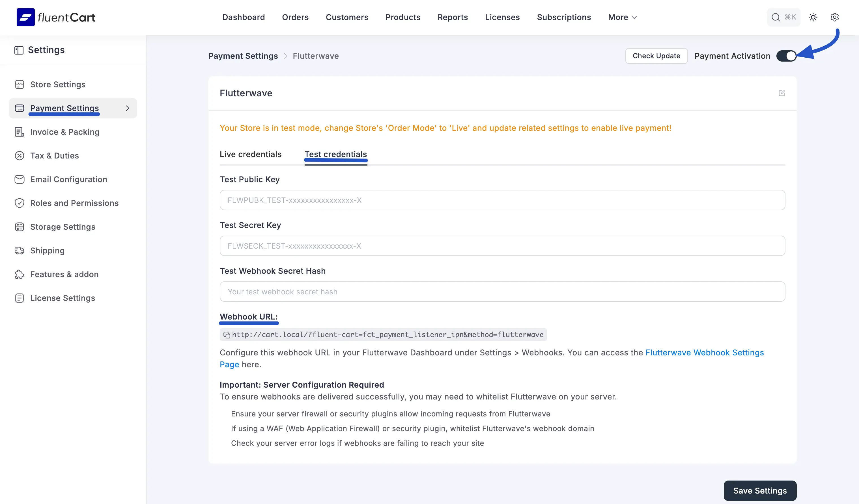Copy the webhook URL with copy icon

pyautogui.click(x=227, y=335)
